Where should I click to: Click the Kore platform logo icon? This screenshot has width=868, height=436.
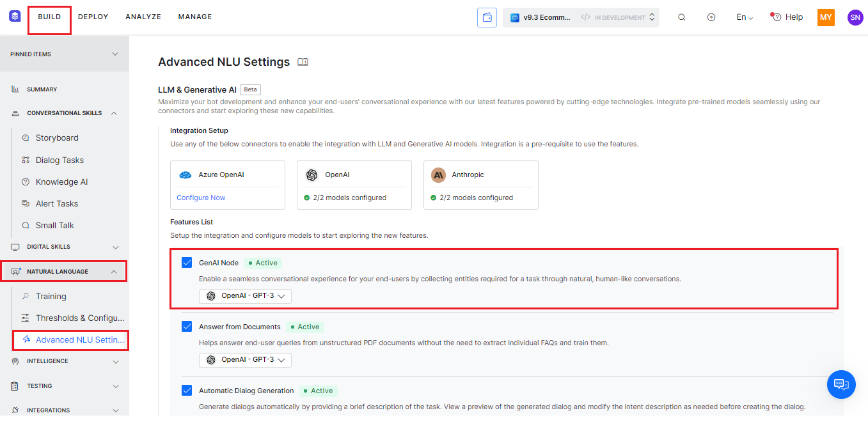15,17
